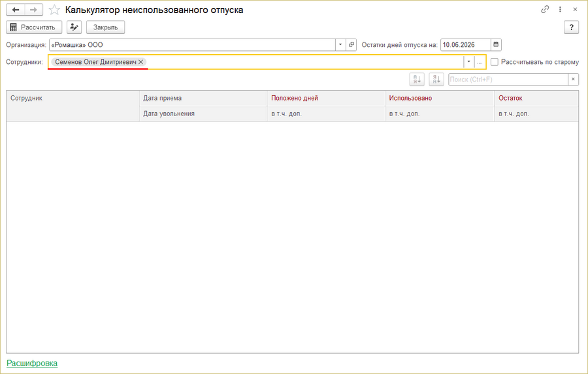
Task: Click the back navigation arrow
Action: point(16,10)
